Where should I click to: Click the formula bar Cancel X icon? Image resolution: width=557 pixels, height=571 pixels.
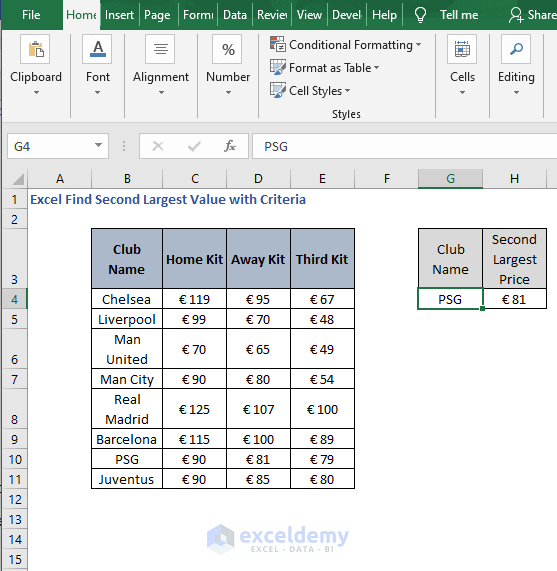(158, 146)
